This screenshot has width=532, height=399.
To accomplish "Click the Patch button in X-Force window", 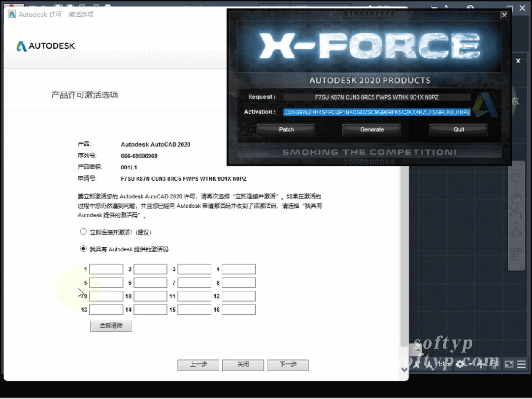I will 286,130.
